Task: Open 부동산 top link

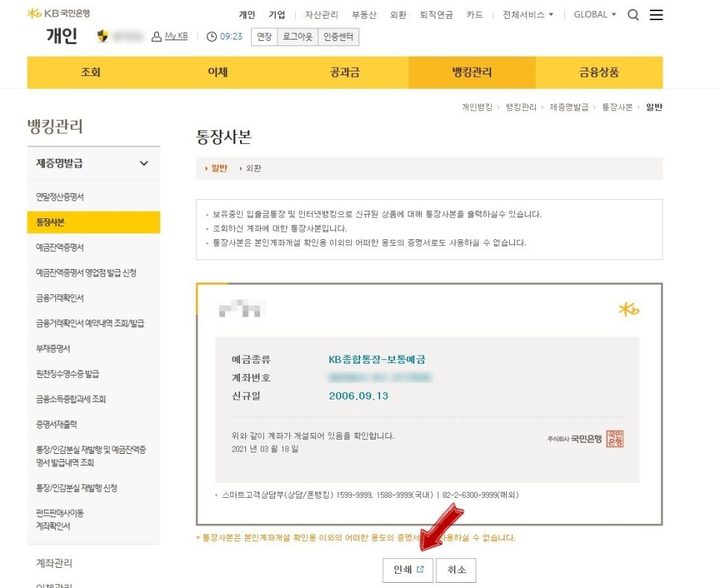Action: pyautogui.click(x=364, y=15)
